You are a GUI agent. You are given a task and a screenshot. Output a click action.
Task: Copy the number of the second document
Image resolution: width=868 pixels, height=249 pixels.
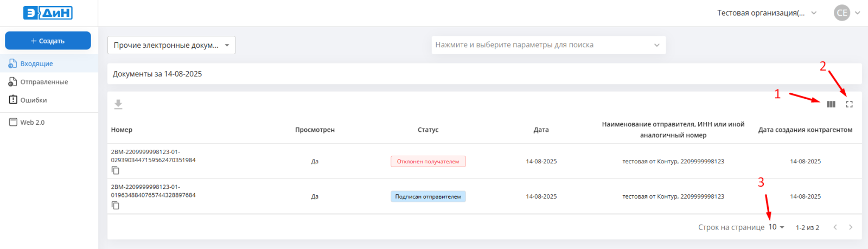click(116, 205)
